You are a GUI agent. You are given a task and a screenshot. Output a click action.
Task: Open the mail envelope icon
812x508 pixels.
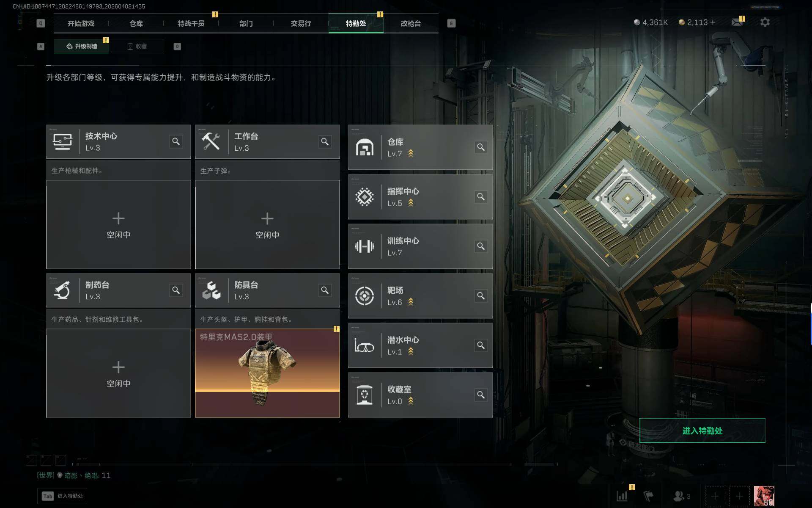737,22
